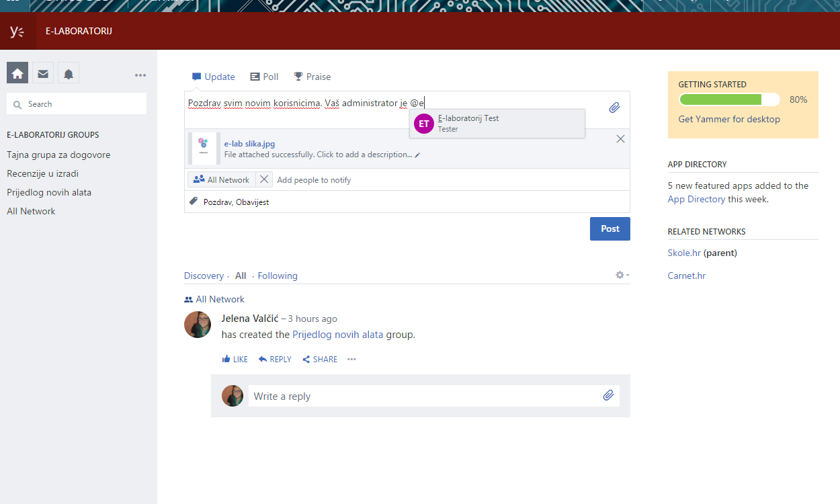Click the Search input field
840x504 pixels.
pos(77,104)
